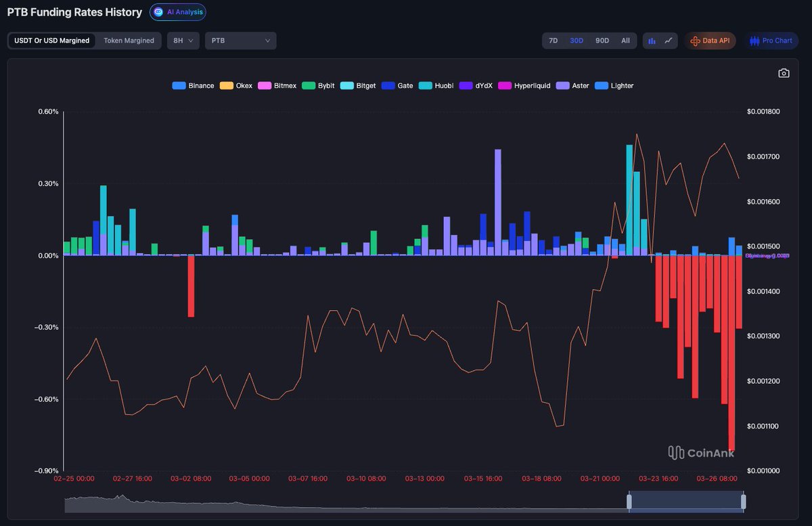Toggle Binance in the legend
This screenshot has height=526, width=812.
[x=193, y=85]
